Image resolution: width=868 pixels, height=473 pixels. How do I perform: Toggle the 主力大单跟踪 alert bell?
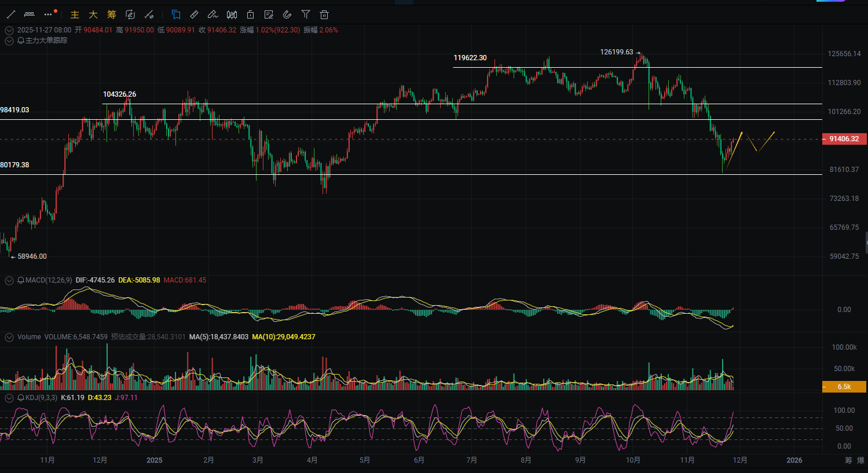point(21,41)
